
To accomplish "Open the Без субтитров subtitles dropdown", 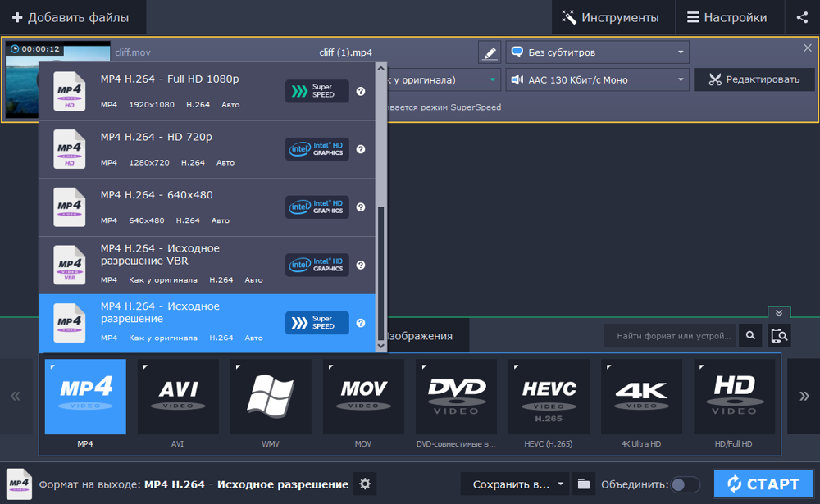I will 597,52.
